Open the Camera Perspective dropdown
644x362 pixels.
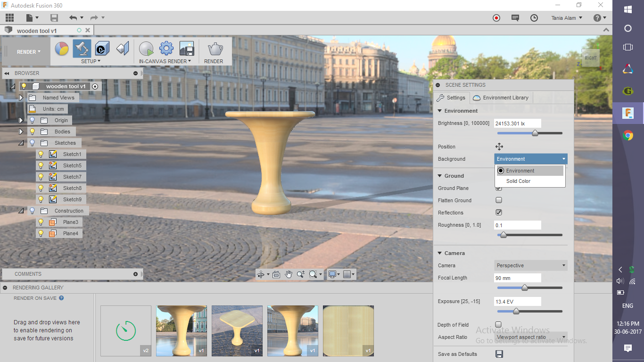[x=531, y=265]
